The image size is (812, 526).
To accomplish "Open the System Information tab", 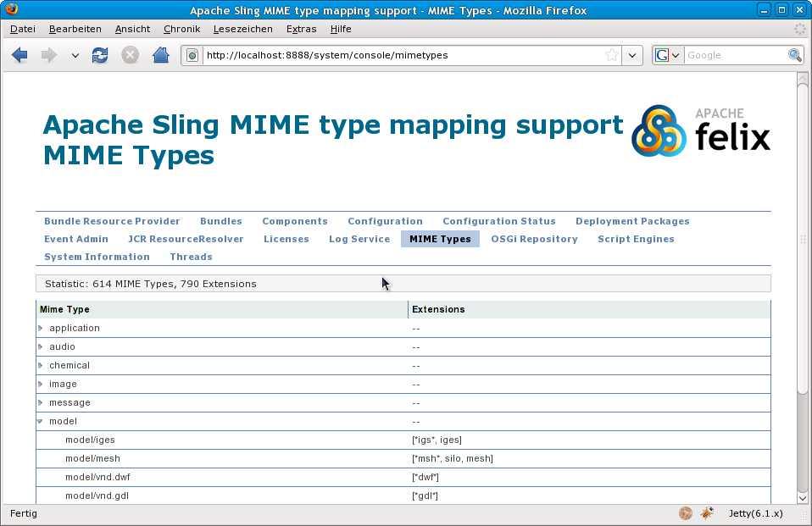I will coord(97,257).
